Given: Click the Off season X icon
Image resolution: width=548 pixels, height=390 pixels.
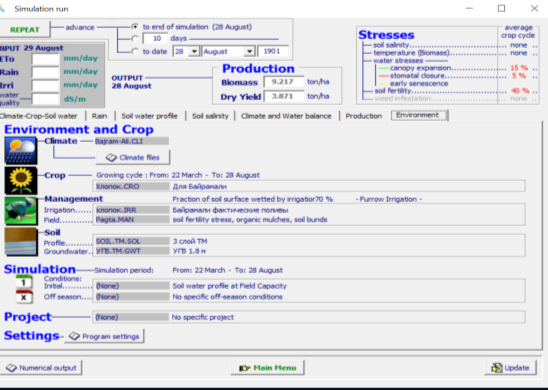Looking at the screenshot, I should click(24, 297).
